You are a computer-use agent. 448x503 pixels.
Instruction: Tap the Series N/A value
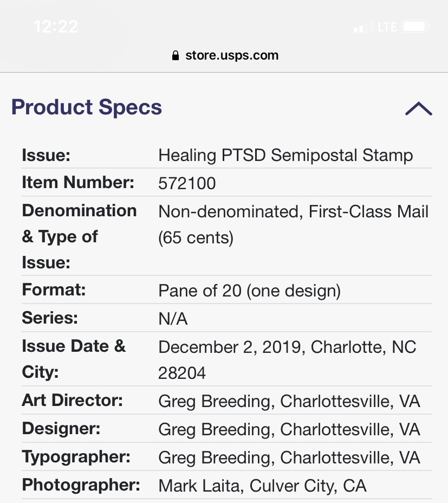[x=173, y=319]
